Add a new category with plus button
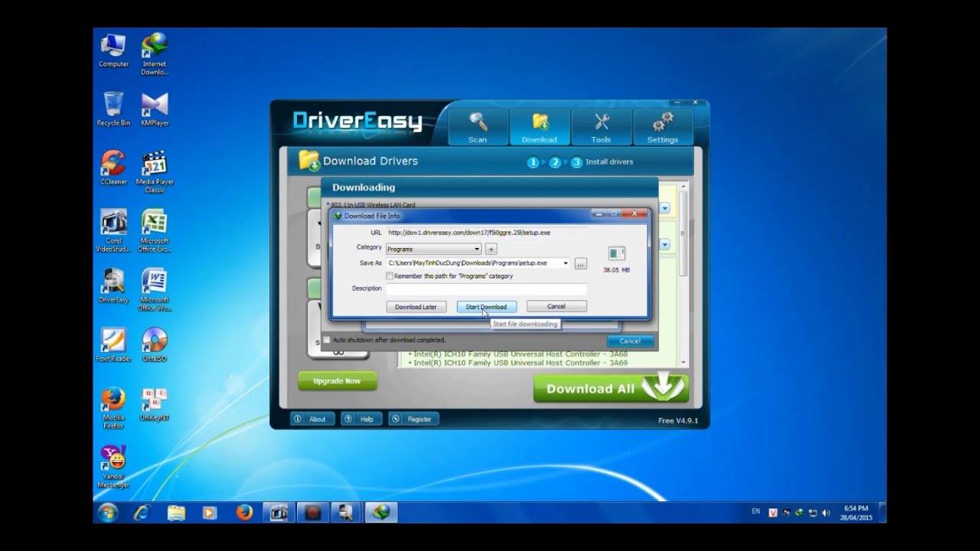 [491, 249]
